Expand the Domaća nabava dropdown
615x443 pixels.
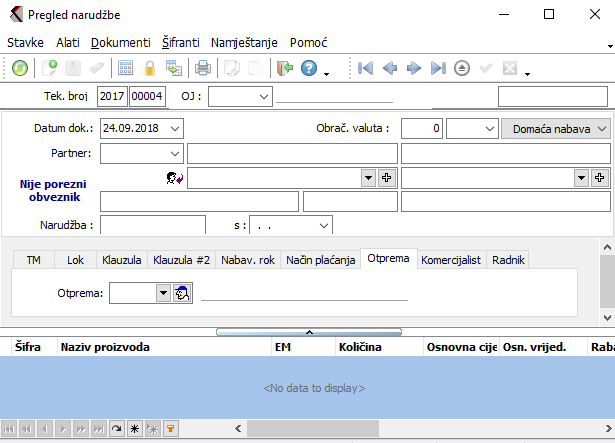[601, 128]
